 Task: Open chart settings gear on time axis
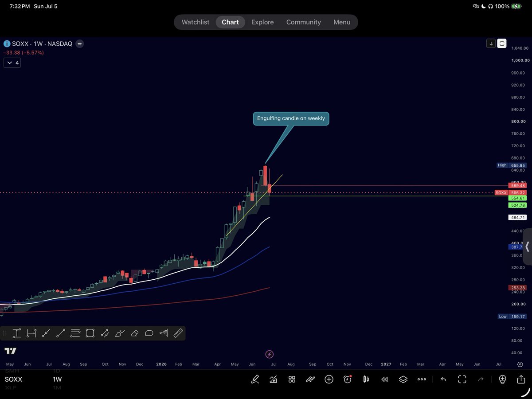tap(520, 364)
